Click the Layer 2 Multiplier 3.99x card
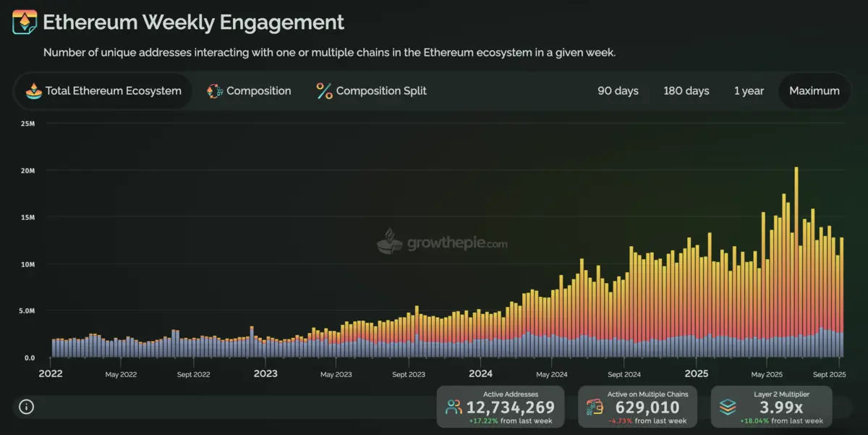Screen dimensions: 868x435 [771, 407]
